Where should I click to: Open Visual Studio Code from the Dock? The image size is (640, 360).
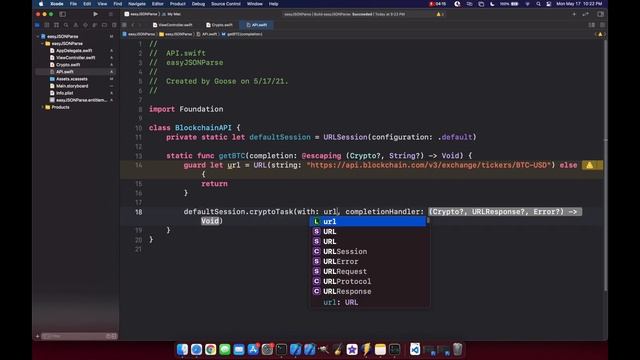tap(415, 349)
